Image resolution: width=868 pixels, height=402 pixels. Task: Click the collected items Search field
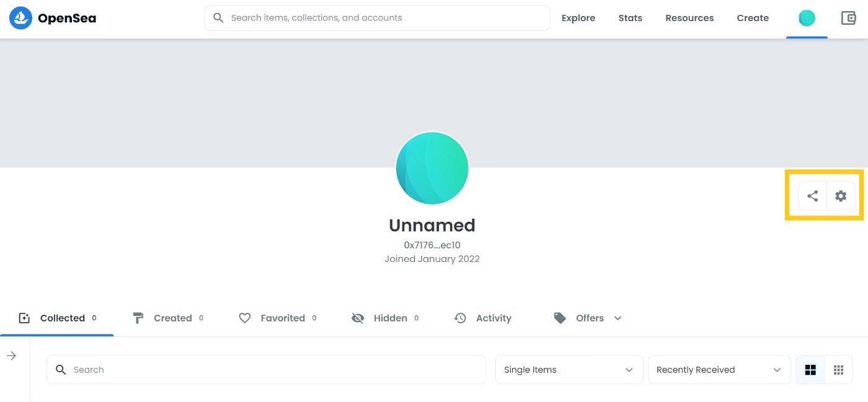[x=266, y=370]
